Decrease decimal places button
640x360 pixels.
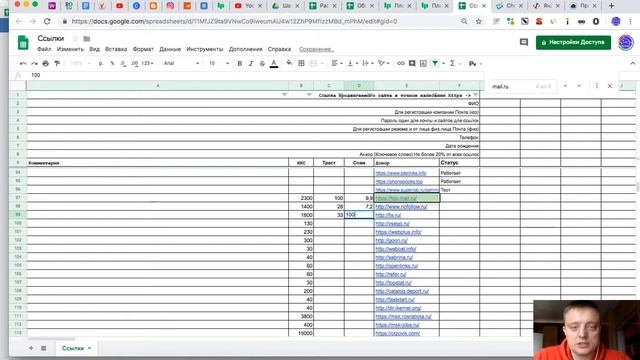[123, 63]
